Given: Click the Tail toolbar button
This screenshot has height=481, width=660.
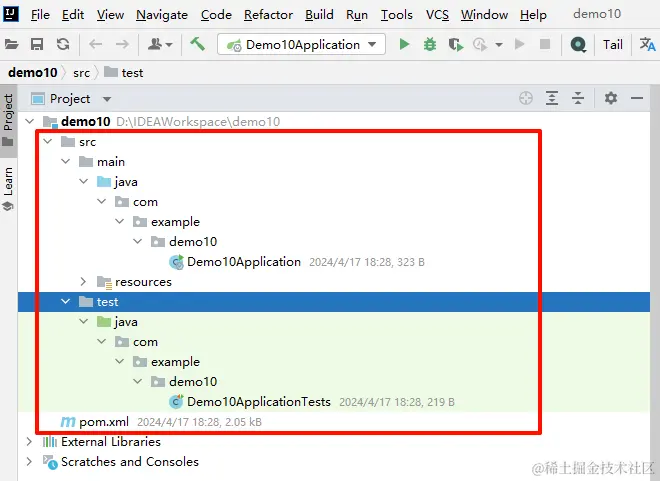Looking at the screenshot, I should tap(612, 45).
